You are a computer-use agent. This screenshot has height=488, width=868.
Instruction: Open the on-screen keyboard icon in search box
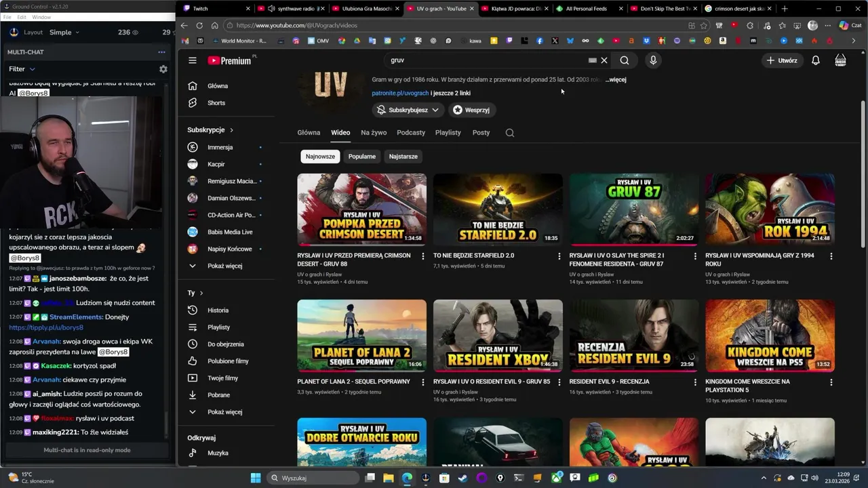593,60
